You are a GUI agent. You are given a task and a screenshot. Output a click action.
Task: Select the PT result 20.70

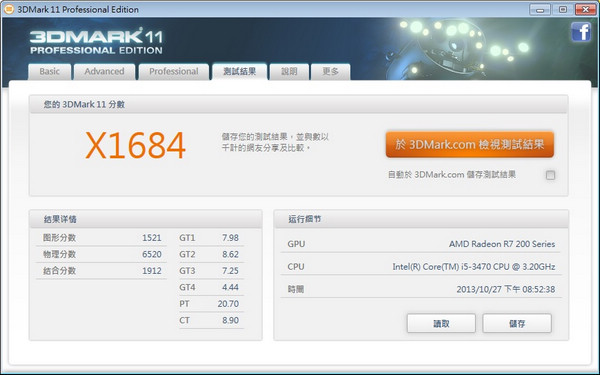(228, 304)
